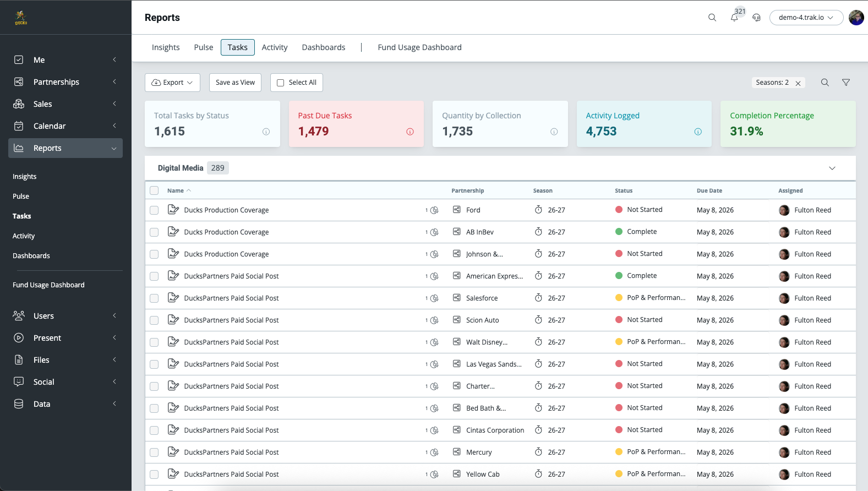Check the Scion Auto row checkbox
Viewport: 868px width, 491px height.
[154, 320]
